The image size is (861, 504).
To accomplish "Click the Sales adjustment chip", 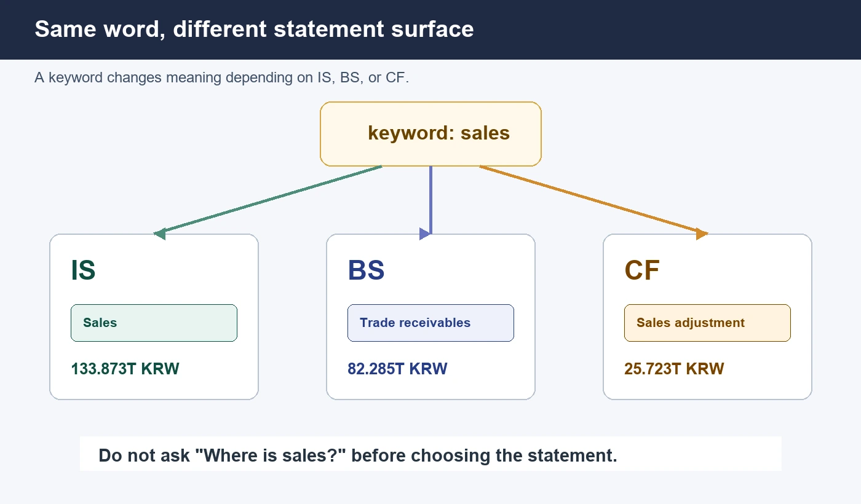I will pos(707,323).
